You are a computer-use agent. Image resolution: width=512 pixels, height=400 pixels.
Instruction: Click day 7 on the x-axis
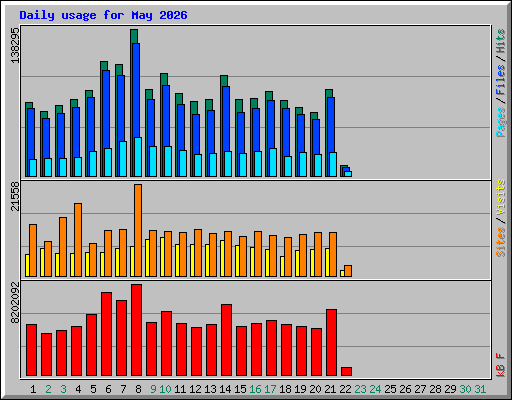pyautogui.click(x=123, y=389)
